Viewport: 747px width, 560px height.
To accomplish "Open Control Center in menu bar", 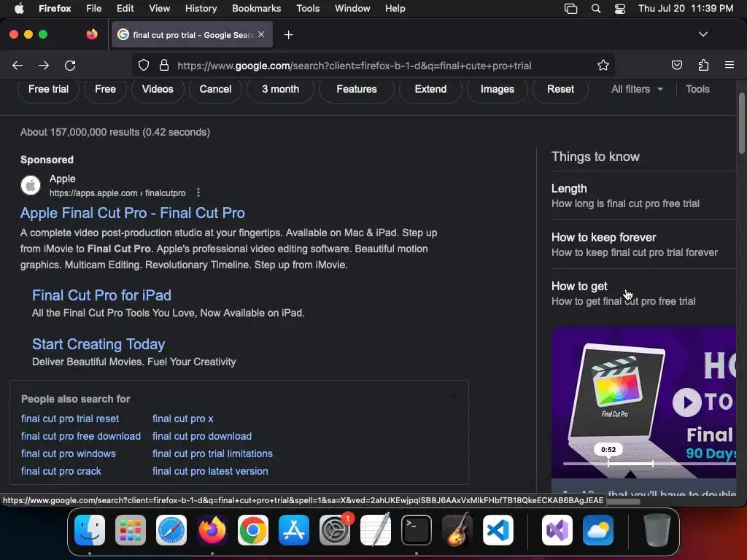I will [620, 9].
